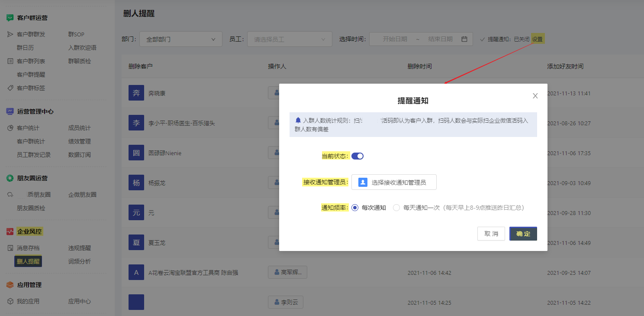
Task: Open 数据订阅 menu item
Action: coord(80,155)
